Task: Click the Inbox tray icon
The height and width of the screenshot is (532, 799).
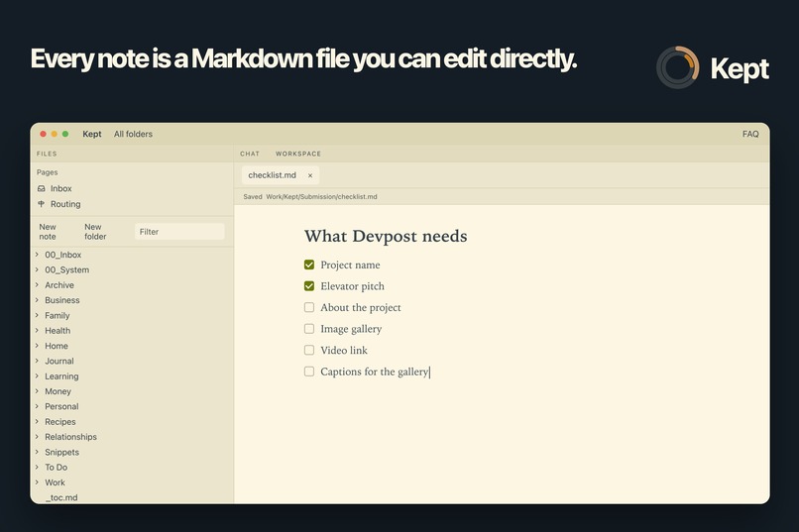Action: [x=42, y=188]
